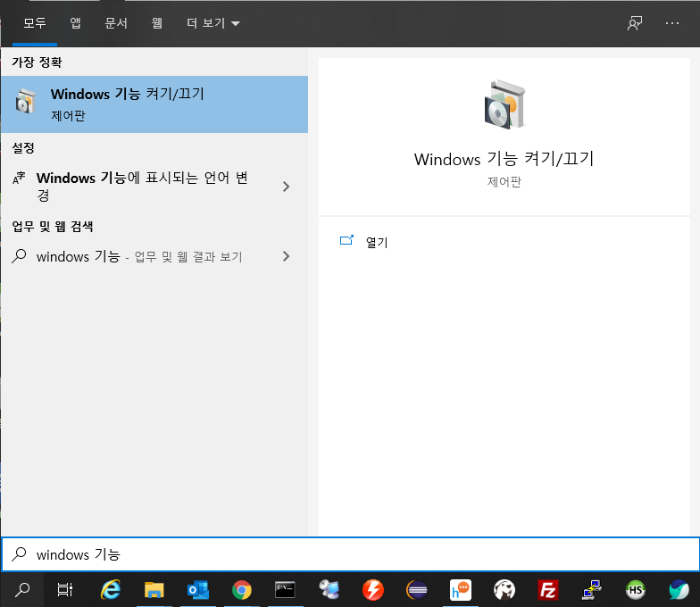Viewport: 700px width, 607px height.
Task: Open Windows 기능 켜기/끄기 best match result
Action: click(x=154, y=104)
